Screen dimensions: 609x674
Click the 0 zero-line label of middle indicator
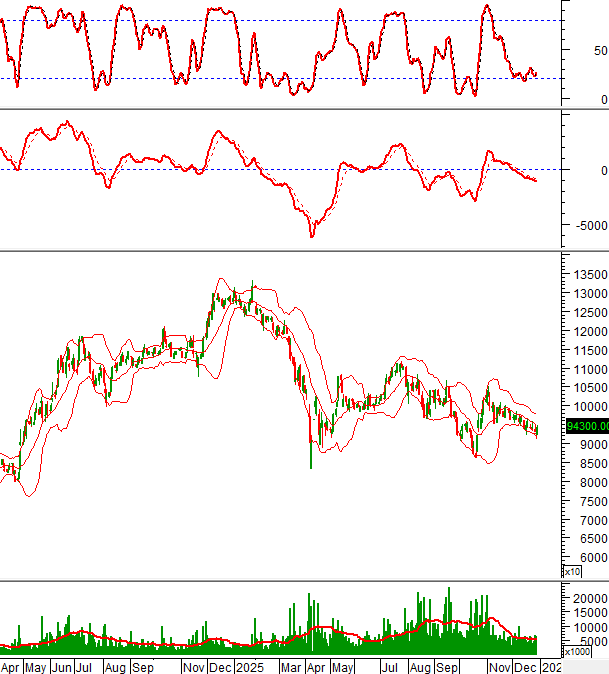[602, 170]
